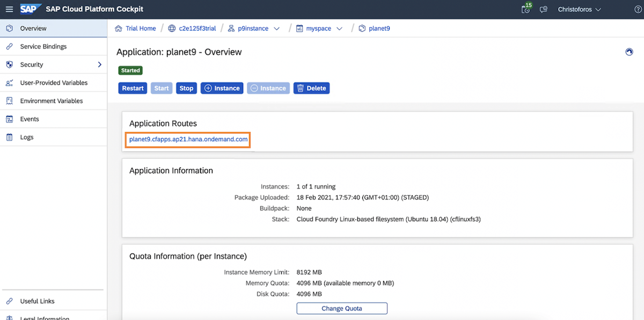Go to Trial Home breadcrumb
The height and width of the screenshot is (320, 644).
141,28
